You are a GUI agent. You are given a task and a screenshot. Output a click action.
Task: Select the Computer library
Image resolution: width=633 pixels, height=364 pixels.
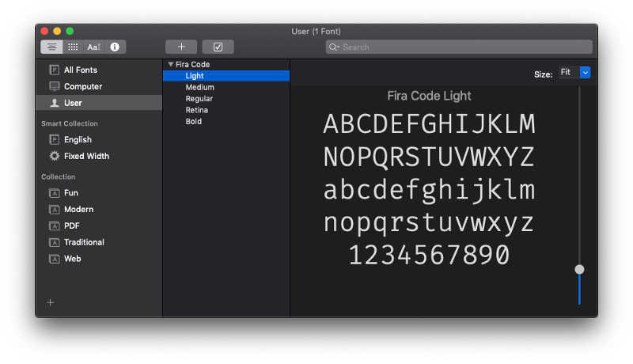pos(82,86)
